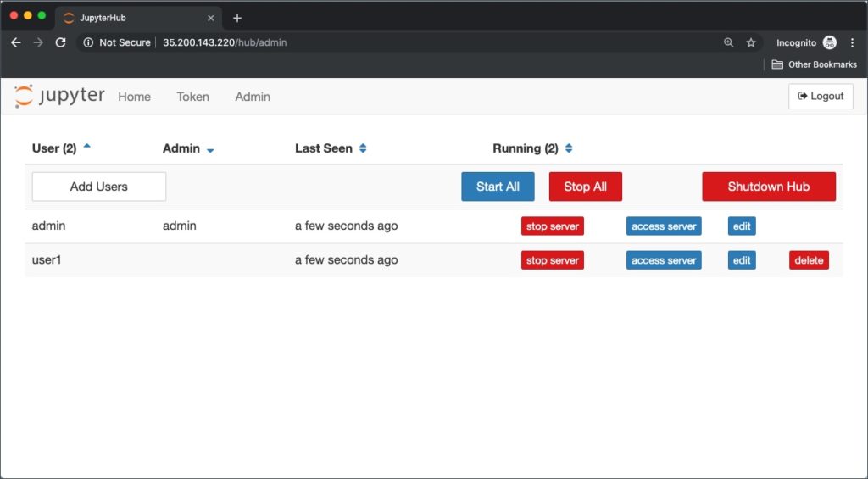The image size is (868, 479).
Task: Click the Incognito profile icon
Action: (829, 42)
